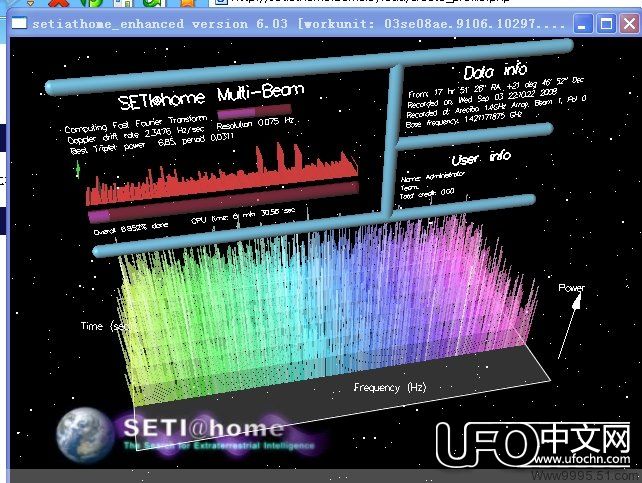The image size is (642, 483).
Task: Click the Resolution 0.075 Hz value
Action: [x=255, y=123]
